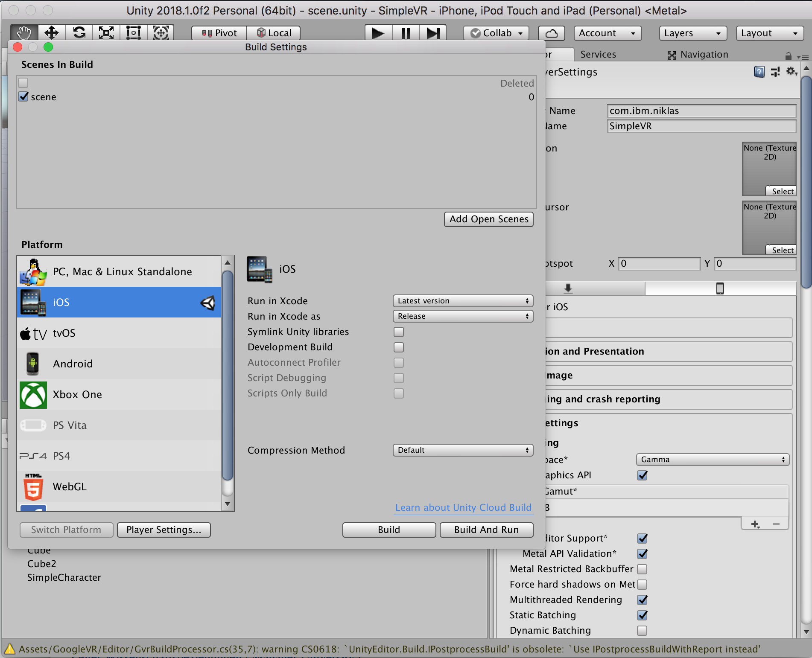Click Add Open Scenes button

point(489,219)
